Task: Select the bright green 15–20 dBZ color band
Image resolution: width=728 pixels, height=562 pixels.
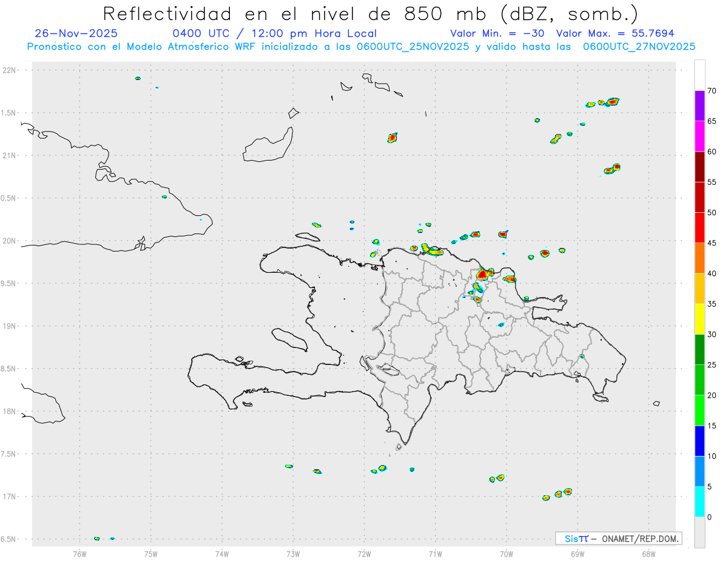Action: (699, 410)
